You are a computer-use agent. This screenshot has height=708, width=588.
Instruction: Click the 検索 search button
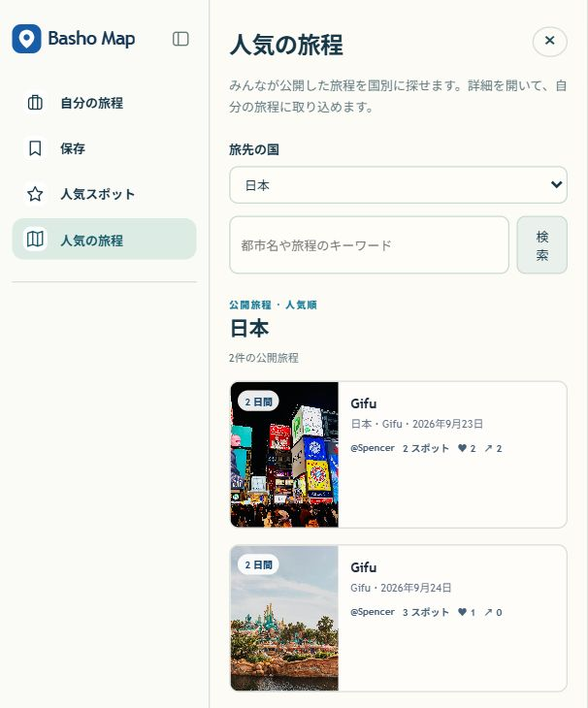click(x=542, y=244)
